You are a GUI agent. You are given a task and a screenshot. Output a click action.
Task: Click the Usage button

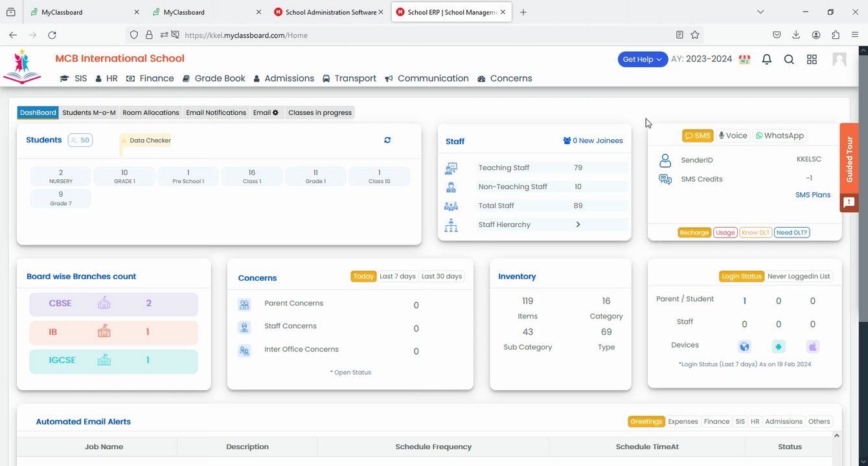coord(725,232)
